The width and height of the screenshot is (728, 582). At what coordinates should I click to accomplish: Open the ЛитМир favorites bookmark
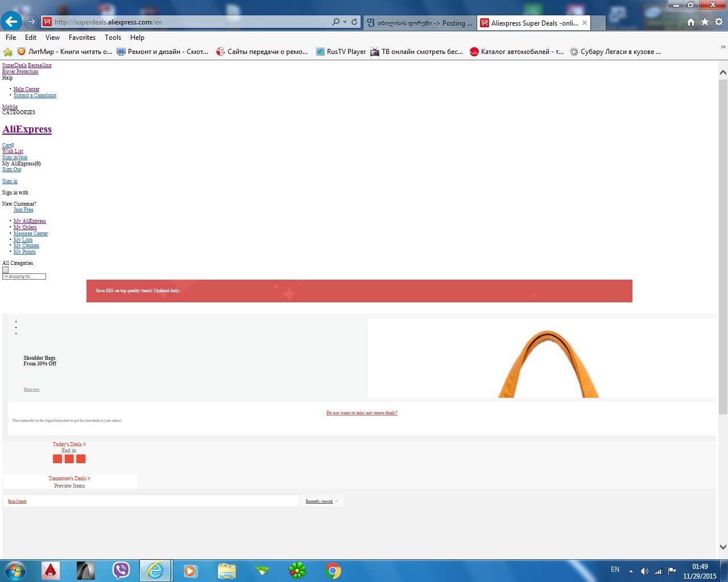tap(64, 52)
